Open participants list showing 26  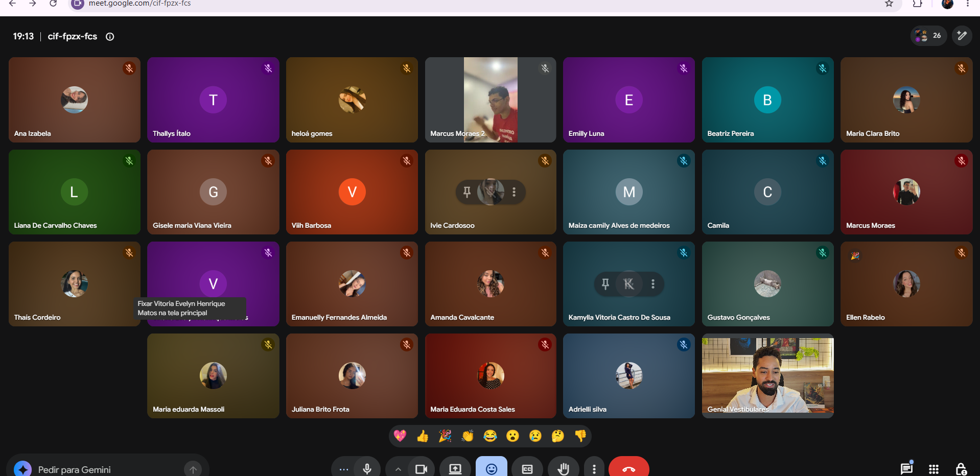click(928, 36)
